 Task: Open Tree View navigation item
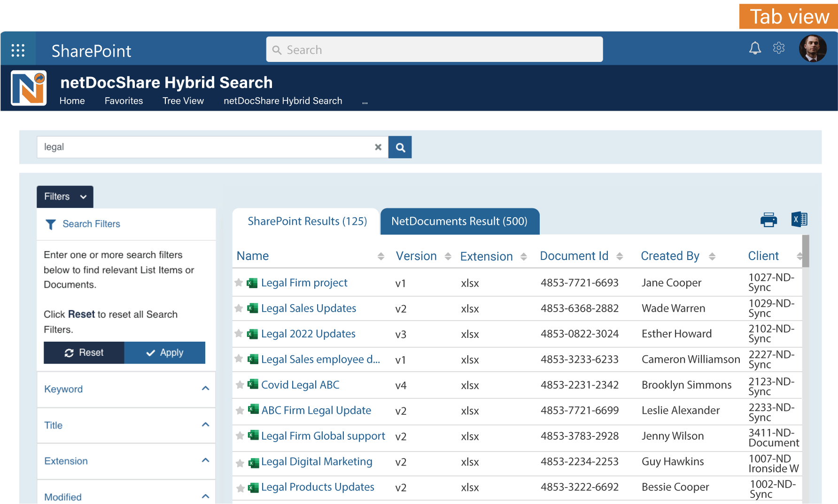point(183,101)
